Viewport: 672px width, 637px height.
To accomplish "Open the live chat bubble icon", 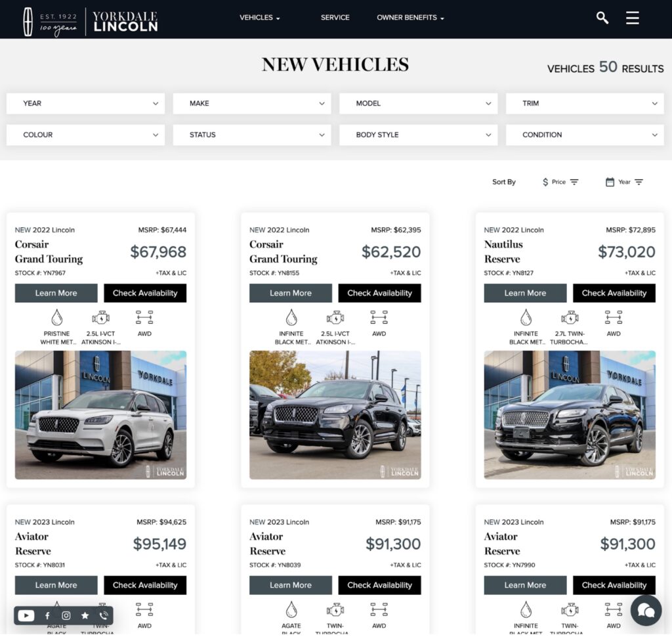I will [x=646, y=610].
